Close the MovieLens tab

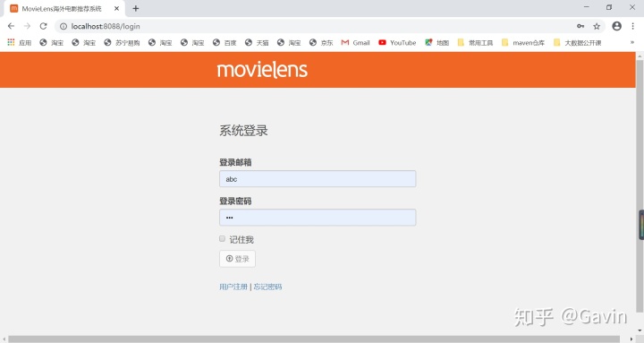click(x=116, y=8)
